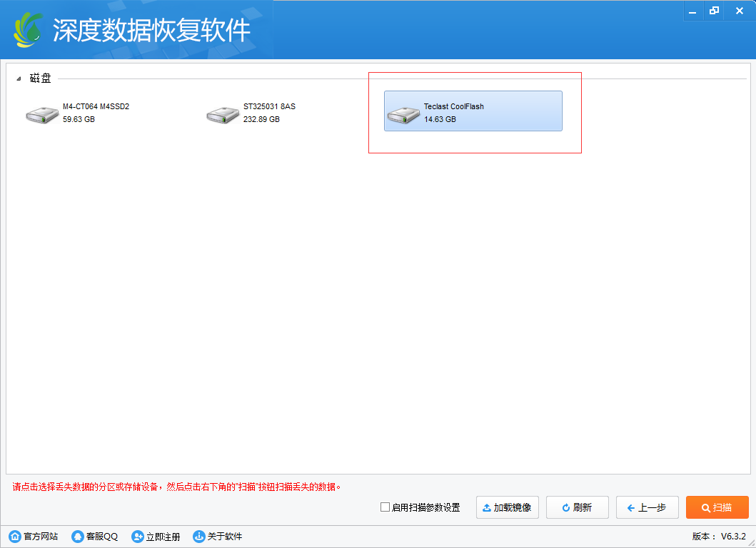Click the window resize grip corner
Viewport: 756px width, 548px height.
751,543
